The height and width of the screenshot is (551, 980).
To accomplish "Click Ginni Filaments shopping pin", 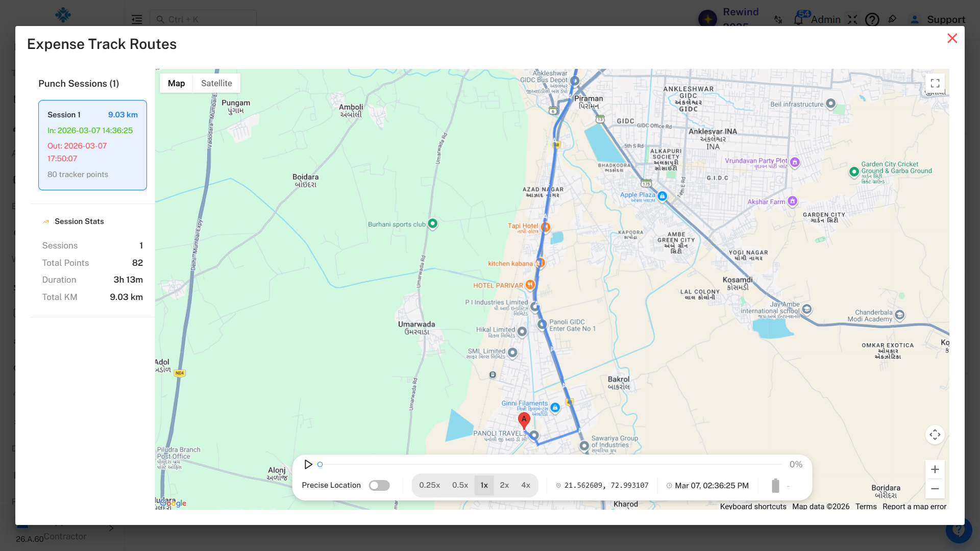I will [555, 408].
